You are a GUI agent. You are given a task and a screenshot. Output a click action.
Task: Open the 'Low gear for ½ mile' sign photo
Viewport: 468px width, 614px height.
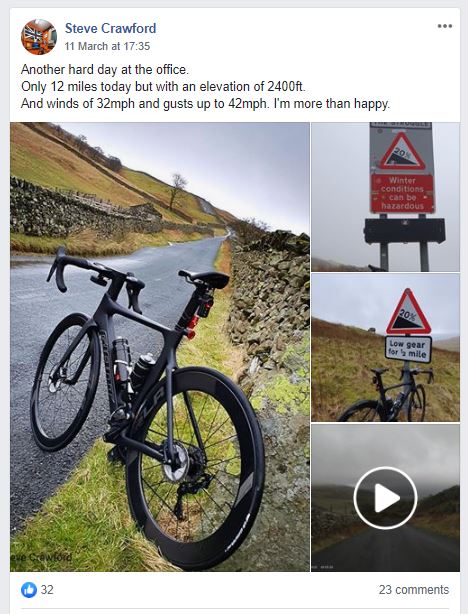pyautogui.click(x=385, y=347)
